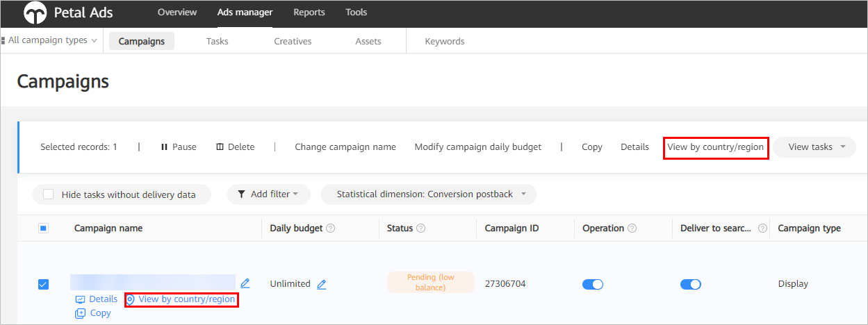Switch to the Assets tab
Viewport: 868px width, 325px height.
click(x=368, y=41)
